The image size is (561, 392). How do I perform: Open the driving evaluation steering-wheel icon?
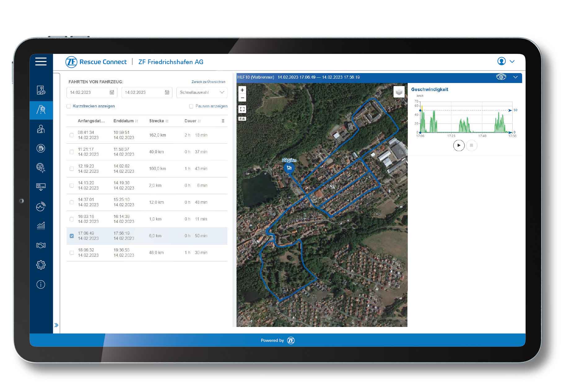tap(41, 168)
